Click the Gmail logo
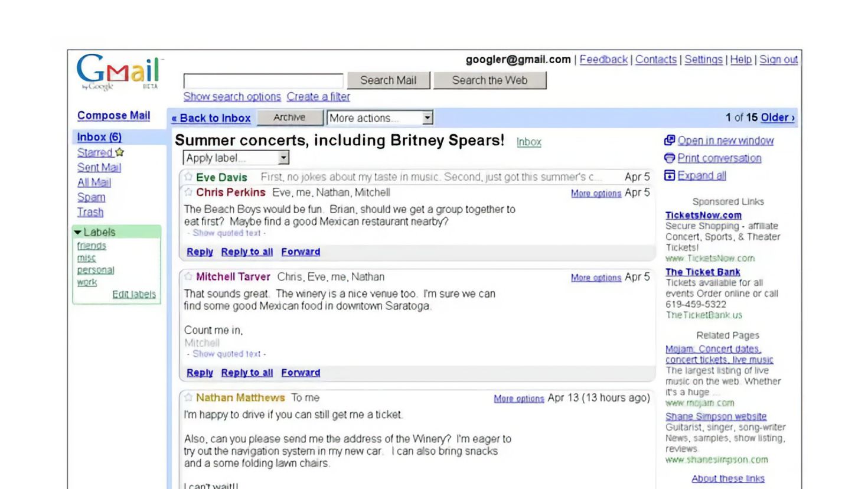868x489 pixels. [119, 71]
